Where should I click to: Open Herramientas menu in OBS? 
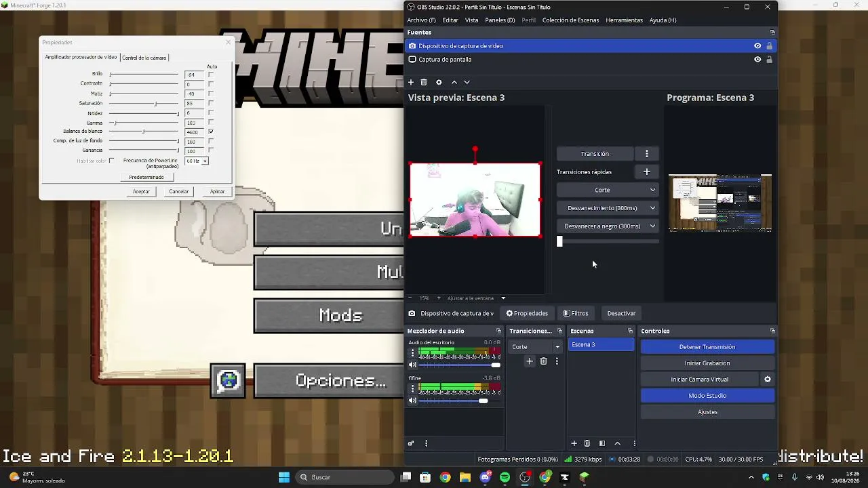[x=624, y=20]
